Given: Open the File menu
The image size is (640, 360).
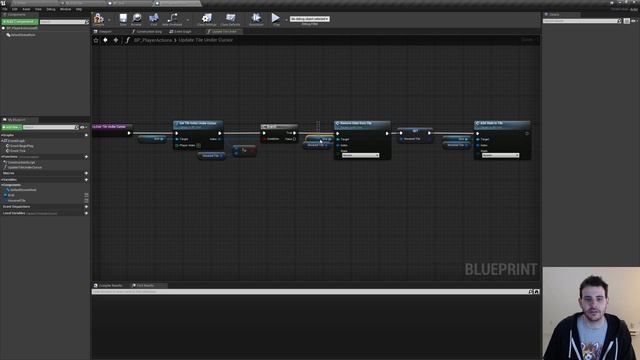Looking at the screenshot, I should pyautogui.click(x=4, y=9).
